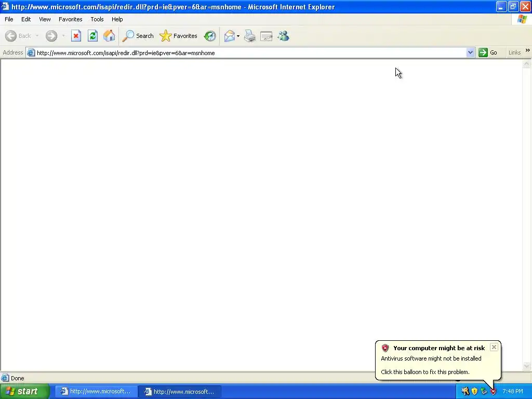Print the page with printer icon
Viewport: 532px width, 399px height.
(x=250, y=36)
